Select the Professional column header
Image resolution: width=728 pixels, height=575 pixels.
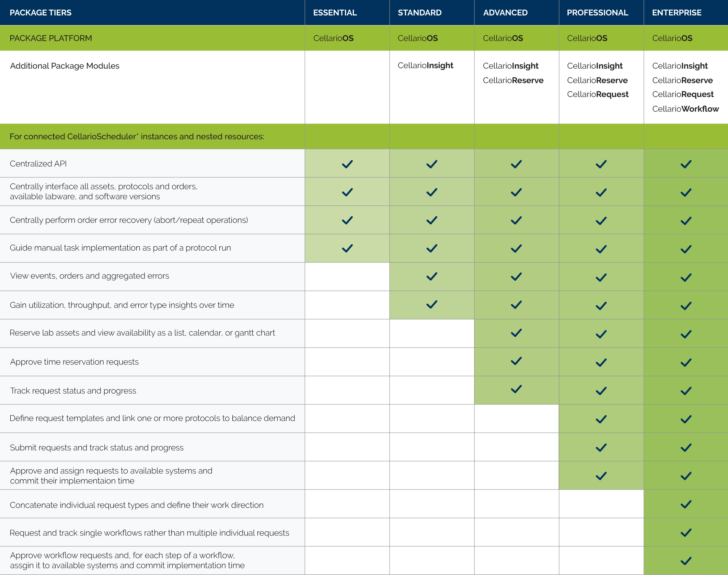click(x=597, y=12)
